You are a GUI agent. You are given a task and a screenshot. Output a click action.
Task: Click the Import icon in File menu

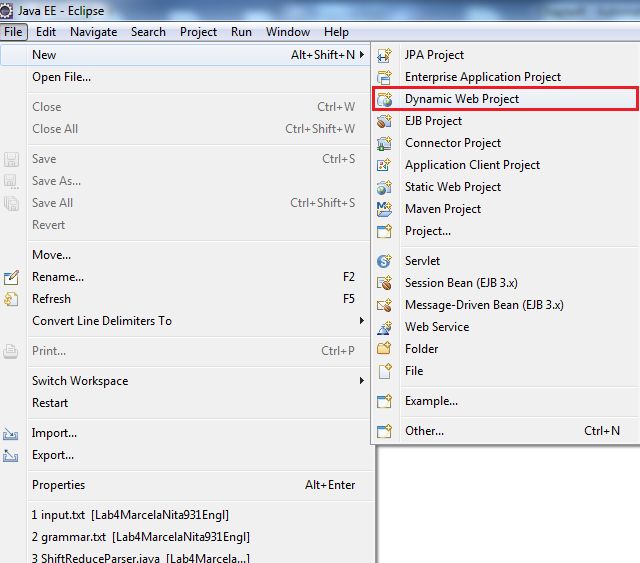(x=12, y=434)
